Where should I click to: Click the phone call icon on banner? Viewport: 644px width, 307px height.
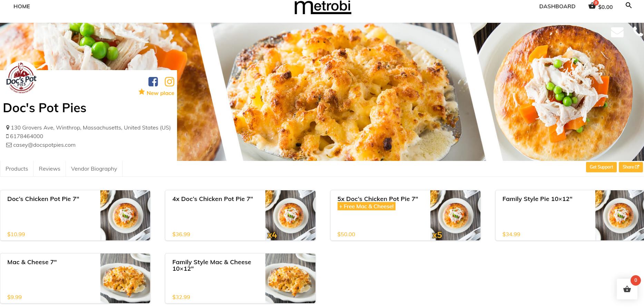(x=638, y=31)
